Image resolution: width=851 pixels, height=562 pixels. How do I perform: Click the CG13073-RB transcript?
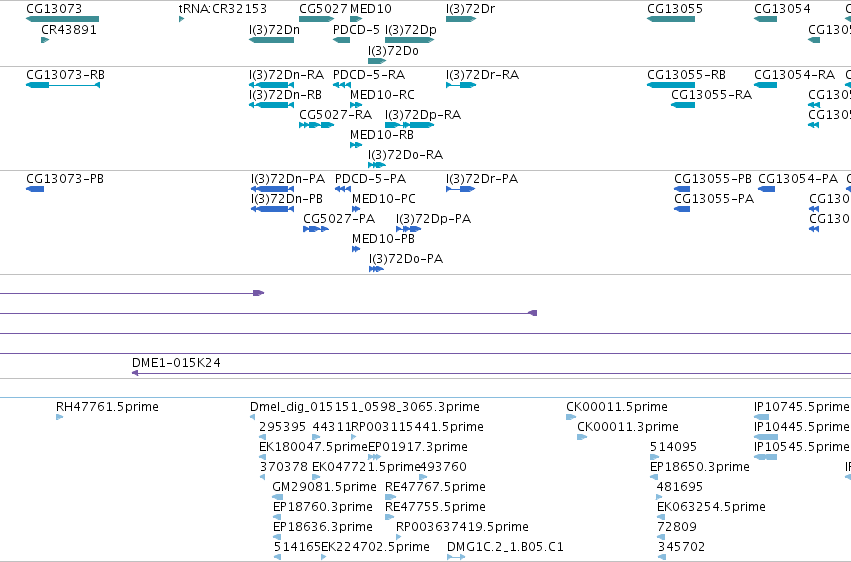pos(63,85)
